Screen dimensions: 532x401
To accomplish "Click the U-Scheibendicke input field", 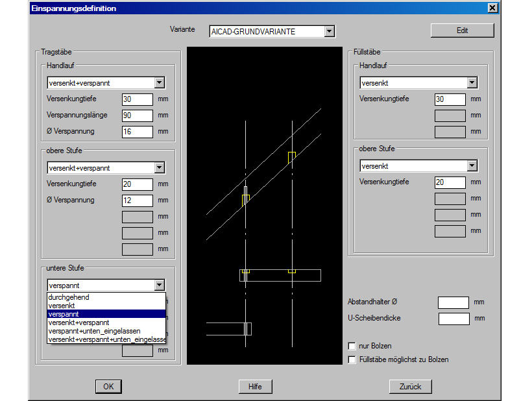I will point(453,319).
